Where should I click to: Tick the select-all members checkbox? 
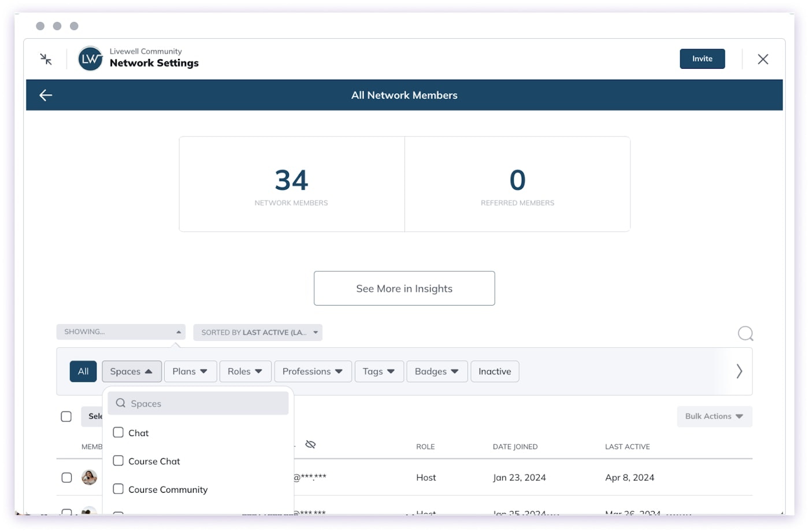tap(66, 416)
